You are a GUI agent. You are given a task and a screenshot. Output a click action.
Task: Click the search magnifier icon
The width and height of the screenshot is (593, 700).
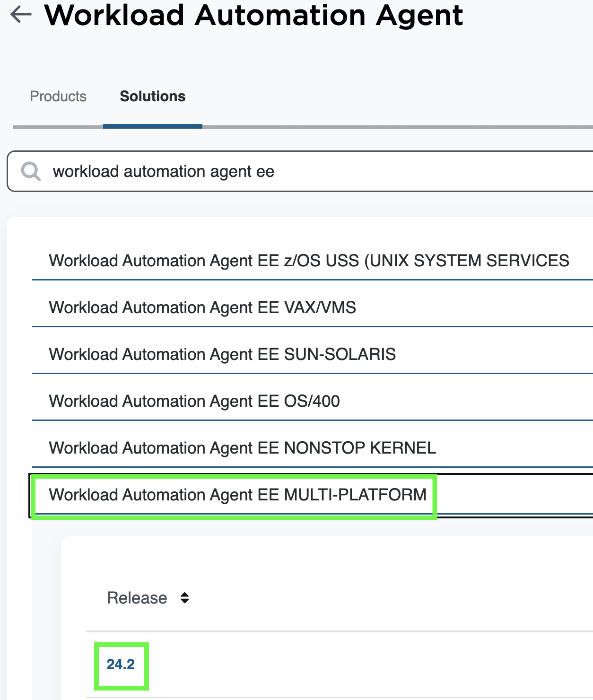click(x=31, y=171)
